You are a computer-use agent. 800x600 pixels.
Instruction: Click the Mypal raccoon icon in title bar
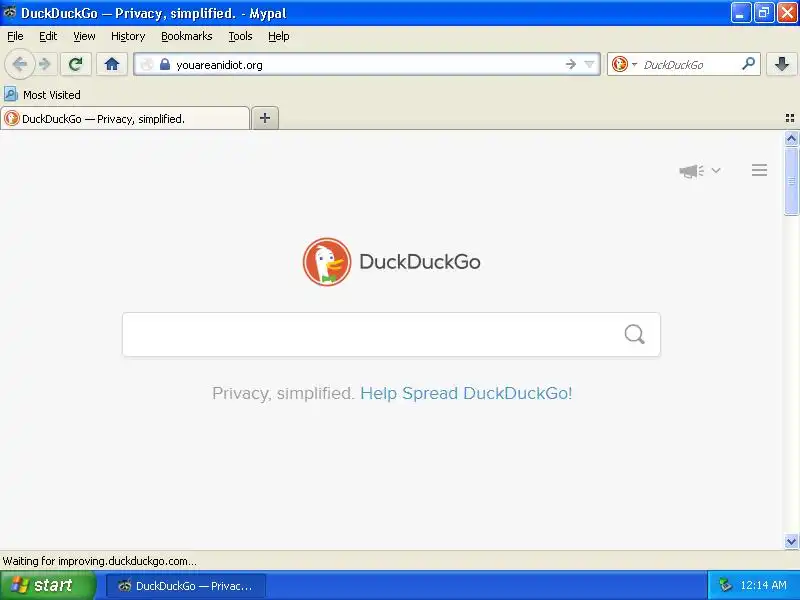pyautogui.click(x=10, y=12)
